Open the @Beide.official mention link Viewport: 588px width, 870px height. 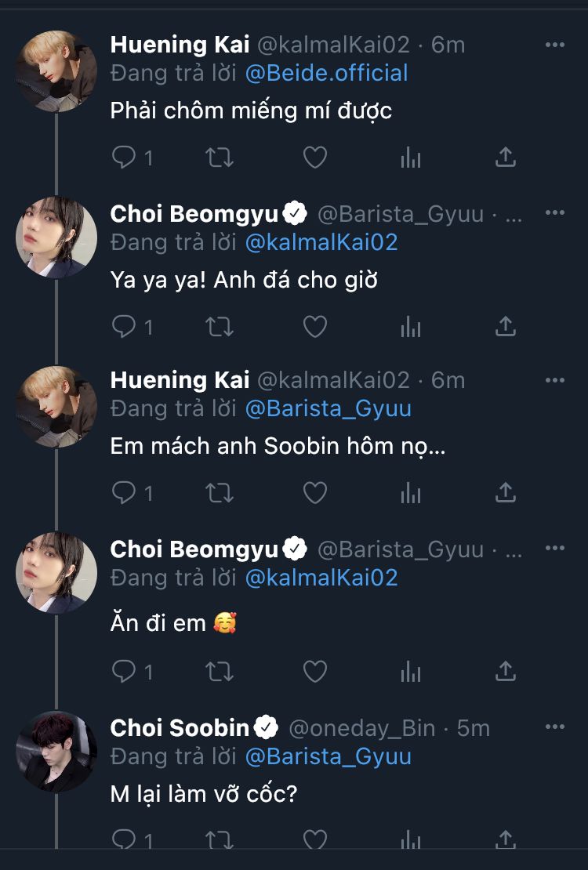tap(326, 74)
